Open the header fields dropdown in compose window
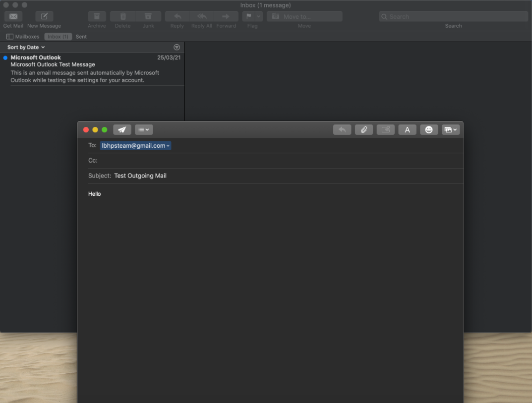The image size is (532, 403). [143, 129]
